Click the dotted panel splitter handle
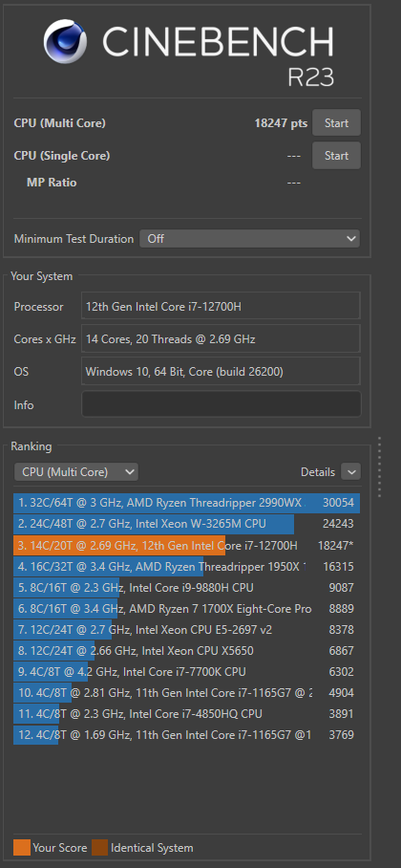401x868 pixels. [x=379, y=467]
